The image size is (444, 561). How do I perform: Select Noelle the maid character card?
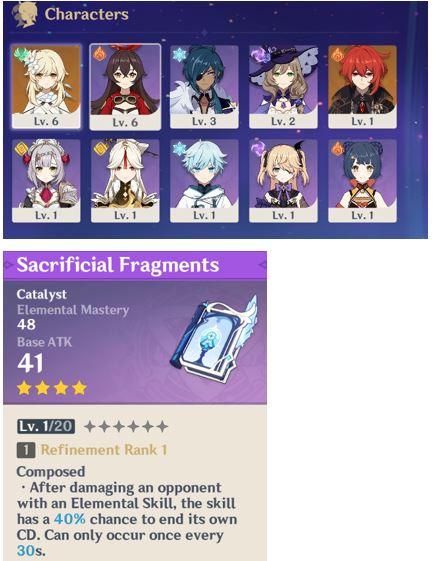(46, 181)
